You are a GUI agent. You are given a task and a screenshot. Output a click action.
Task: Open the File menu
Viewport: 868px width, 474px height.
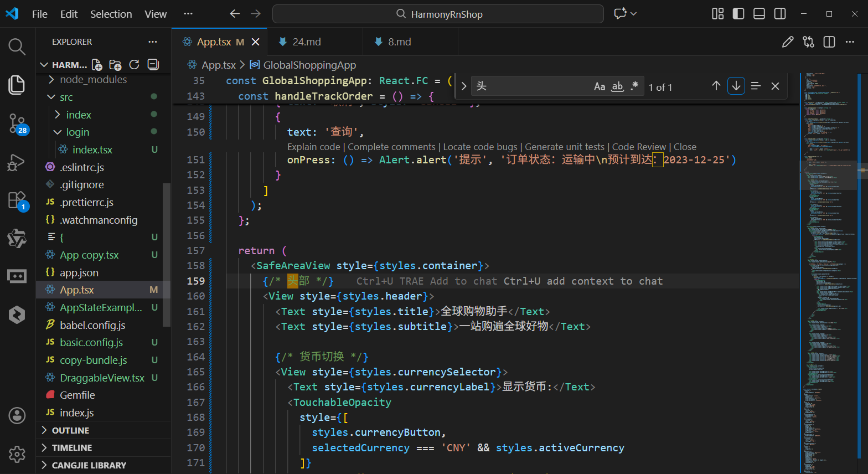pos(40,14)
